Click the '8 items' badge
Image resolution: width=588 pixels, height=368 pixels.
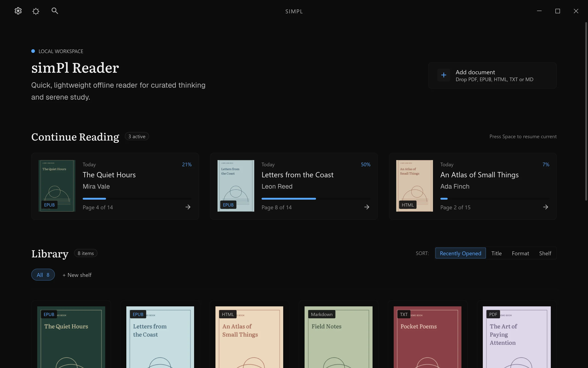coord(85,253)
